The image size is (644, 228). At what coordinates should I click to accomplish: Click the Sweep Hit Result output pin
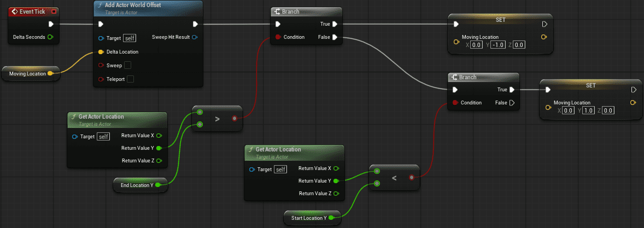click(195, 37)
